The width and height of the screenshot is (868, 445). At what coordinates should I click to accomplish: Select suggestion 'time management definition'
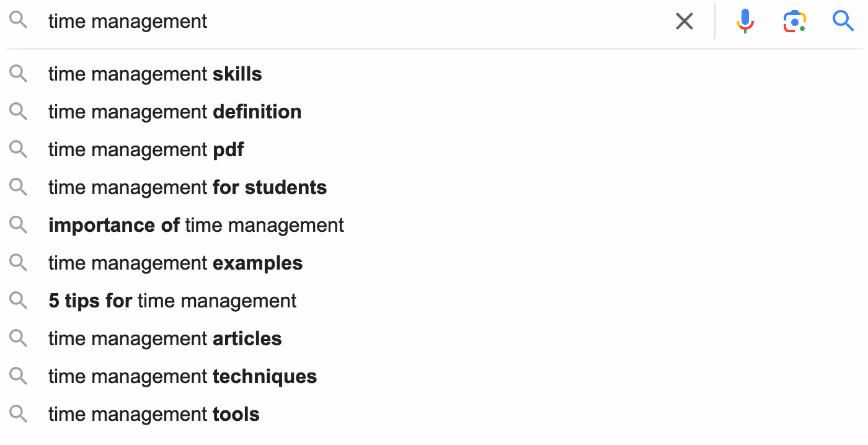click(434, 112)
